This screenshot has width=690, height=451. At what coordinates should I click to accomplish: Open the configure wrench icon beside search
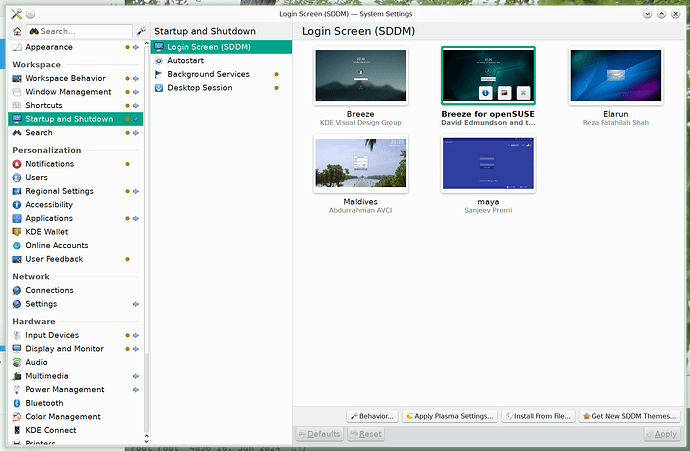[141, 31]
